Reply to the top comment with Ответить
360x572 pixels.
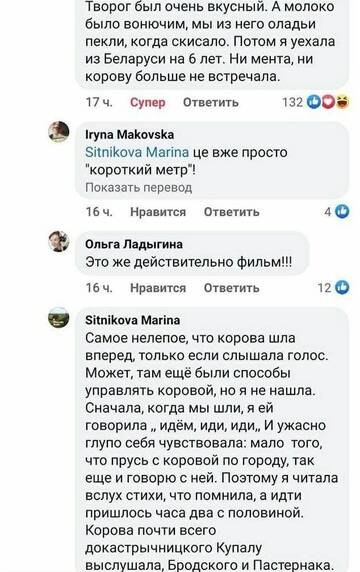(211, 103)
